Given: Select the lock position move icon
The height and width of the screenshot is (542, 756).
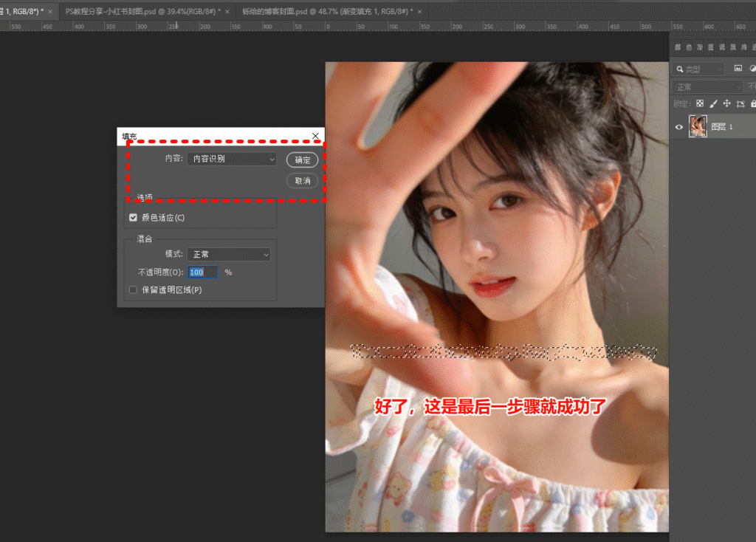Looking at the screenshot, I should point(726,103).
